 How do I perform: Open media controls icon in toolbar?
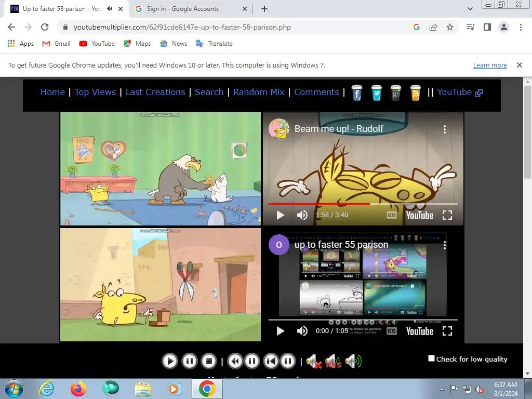coord(471,27)
